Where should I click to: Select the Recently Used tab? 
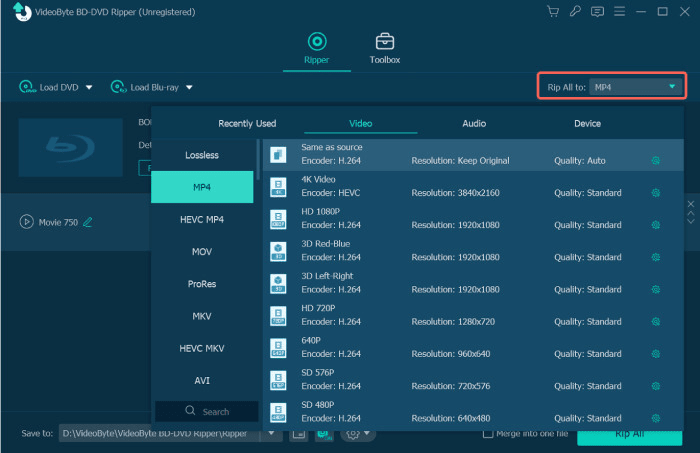(x=247, y=123)
